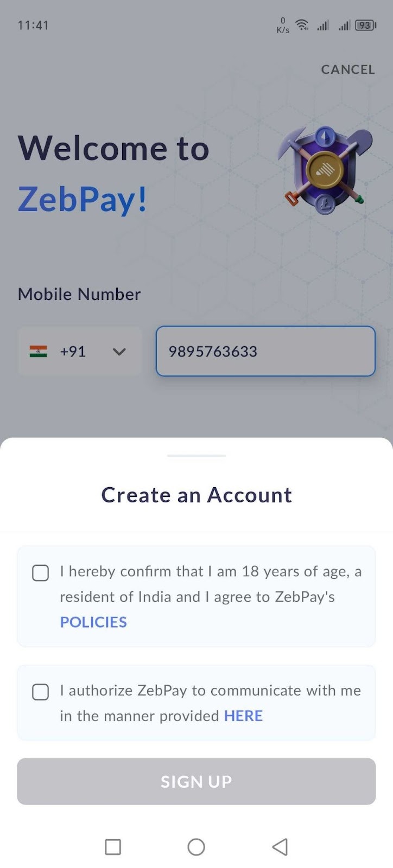Tap the India flag icon
The height and width of the screenshot is (868, 393).
(x=38, y=352)
